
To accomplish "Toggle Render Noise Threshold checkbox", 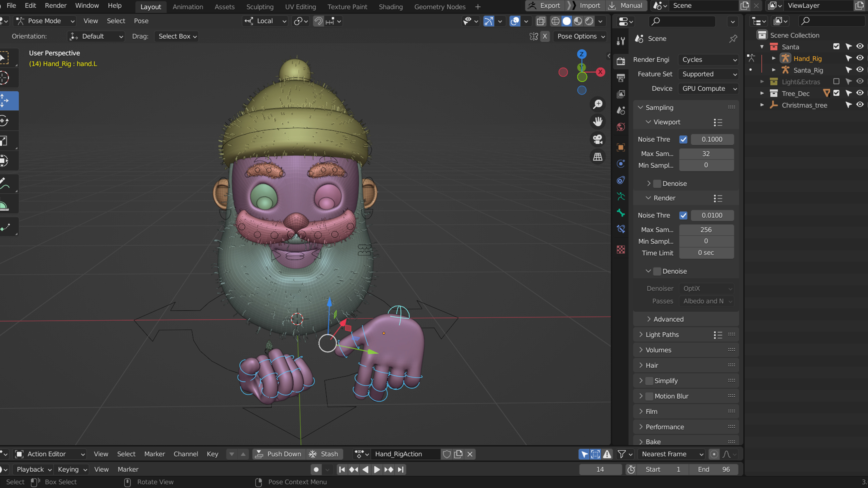I will (683, 216).
